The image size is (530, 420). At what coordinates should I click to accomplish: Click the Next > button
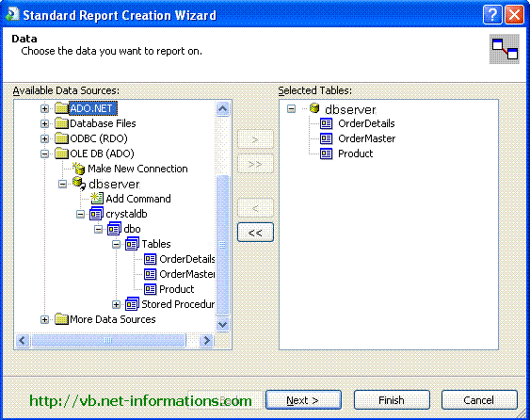tap(303, 400)
